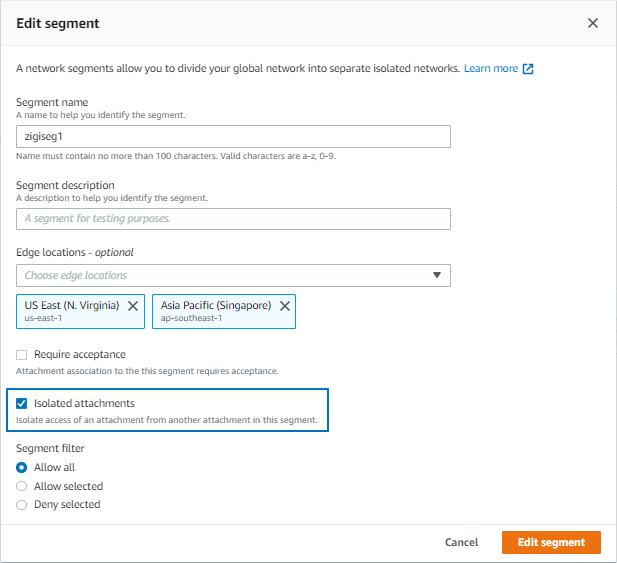Click the edge locations dropdown arrow

click(x=437, y=275)
